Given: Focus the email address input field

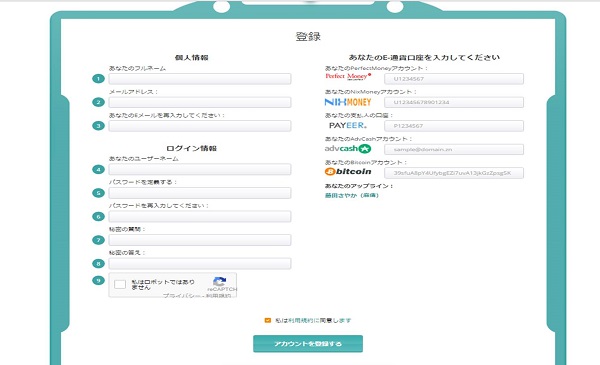Looking at the screenshot, I should click(x=200, y=102).
